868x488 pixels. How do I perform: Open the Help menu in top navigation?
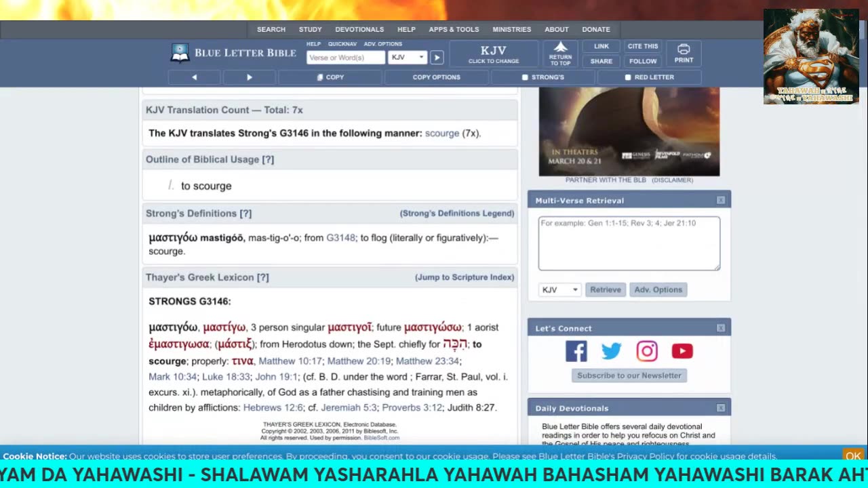[x=406, y=29]
